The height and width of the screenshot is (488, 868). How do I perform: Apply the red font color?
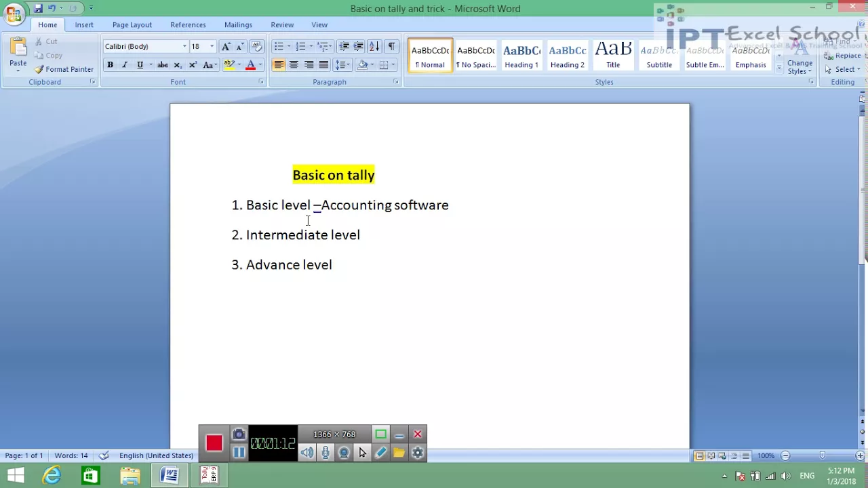tap(250, 65)
